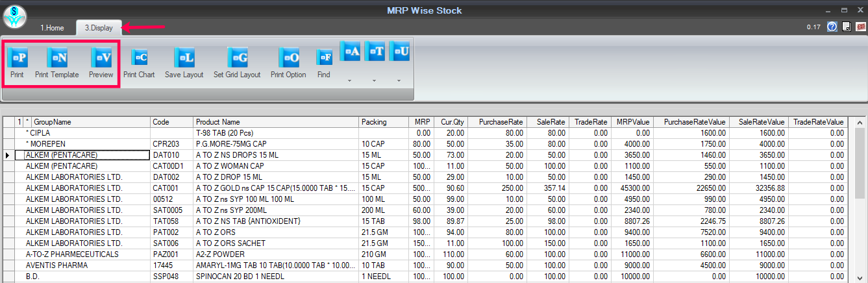Select product 'A TO Z NS DROPS 15 ML'
This screenshot has width=868, height=283.
[x=277, y=155]
